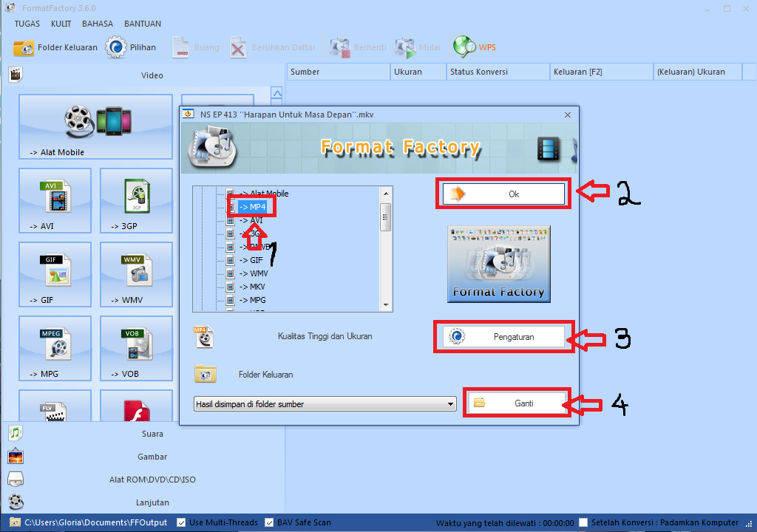Choose the 3GP conversion tile

136,200
